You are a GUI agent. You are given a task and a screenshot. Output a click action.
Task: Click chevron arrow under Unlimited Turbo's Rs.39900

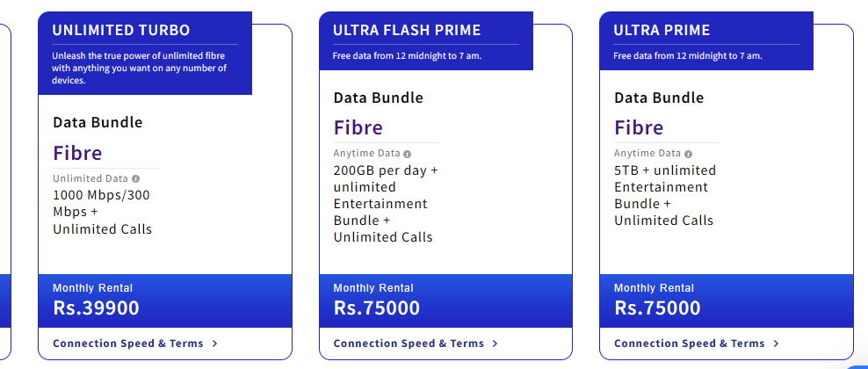(x=214, y=344)
